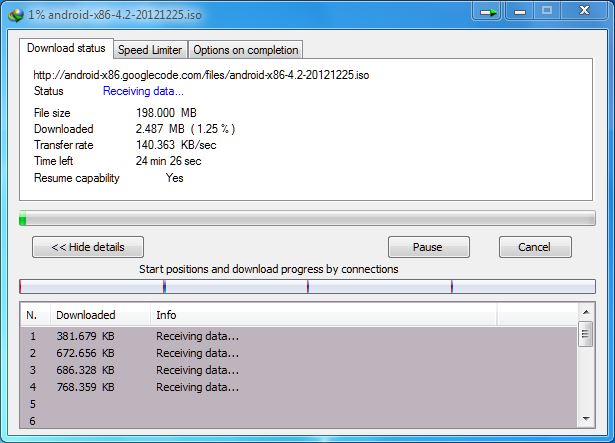Select connection row with 672.656 KB
The height and width of the screenshot is (443, 615).
[x=298, y=353]
